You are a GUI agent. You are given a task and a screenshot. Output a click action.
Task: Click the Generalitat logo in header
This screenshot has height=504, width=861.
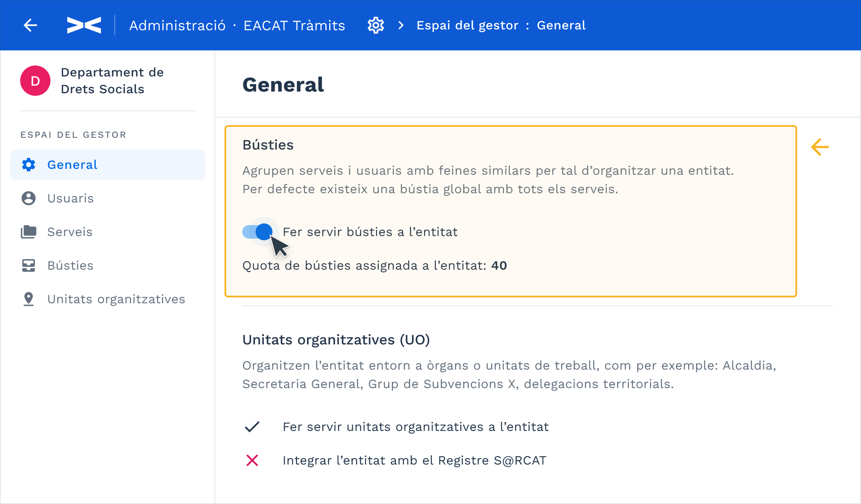pos(84,25)
